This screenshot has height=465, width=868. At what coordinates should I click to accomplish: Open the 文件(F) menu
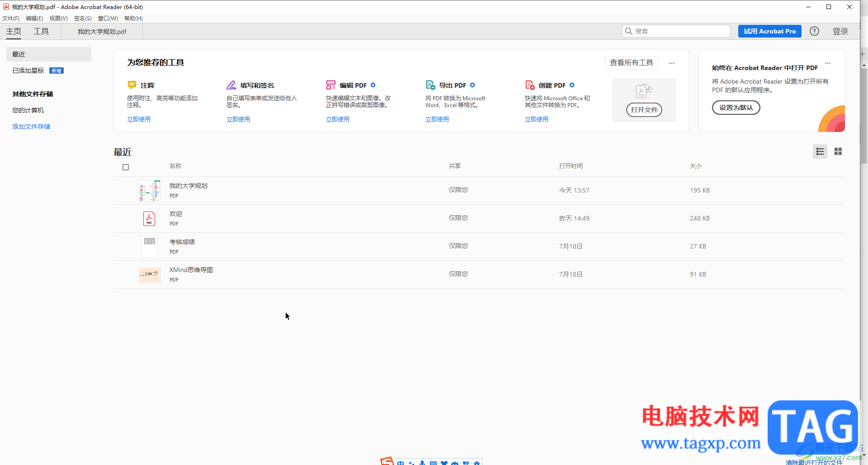pyautogui.click(x=11, y=19)
